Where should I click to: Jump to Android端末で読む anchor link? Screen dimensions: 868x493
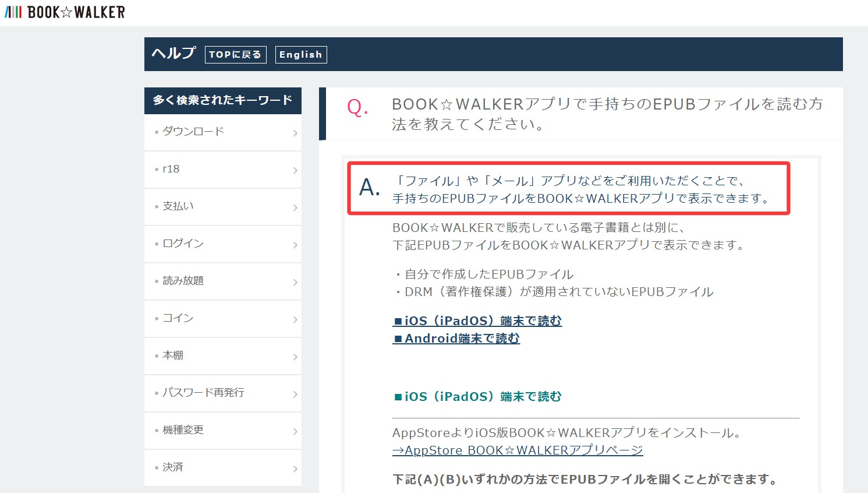pyautogui.click(x=456, y=339)
